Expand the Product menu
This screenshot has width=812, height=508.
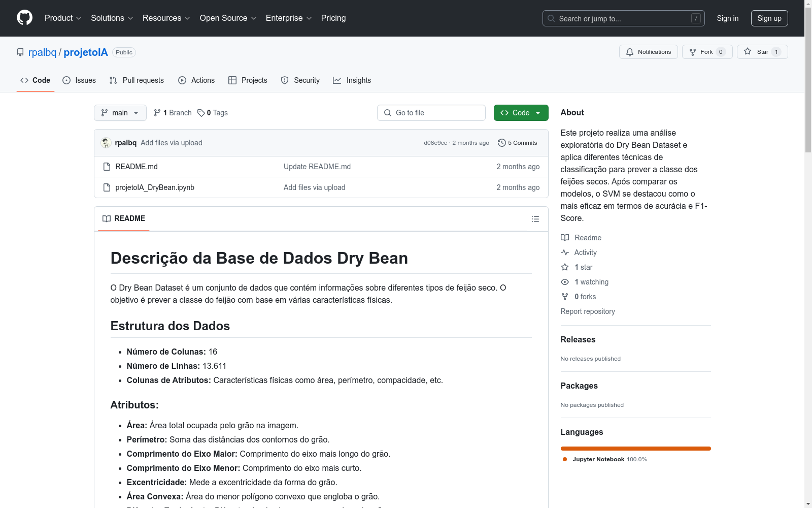63,18
